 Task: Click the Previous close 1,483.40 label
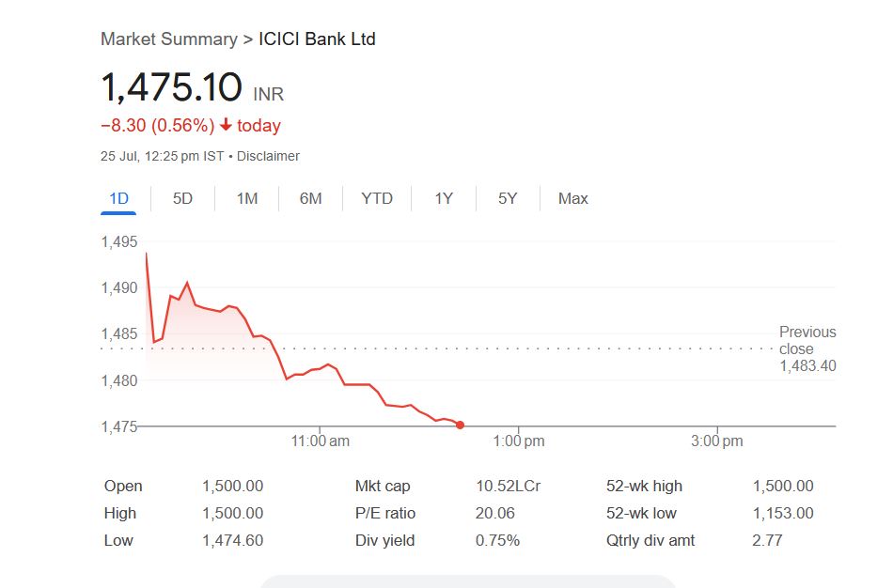point(807,348)
